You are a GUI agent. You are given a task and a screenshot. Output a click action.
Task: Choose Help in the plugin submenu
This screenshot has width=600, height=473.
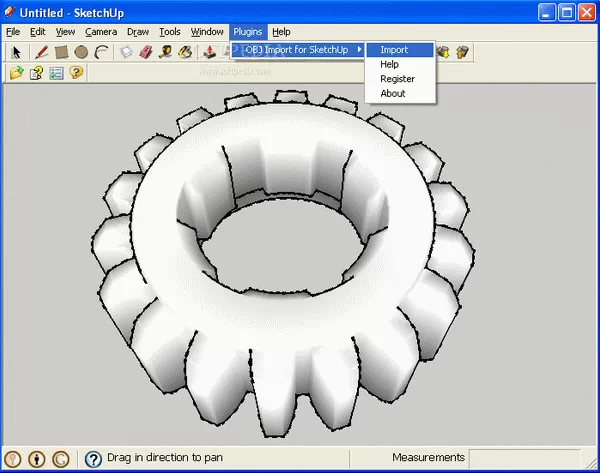(400, 64)
